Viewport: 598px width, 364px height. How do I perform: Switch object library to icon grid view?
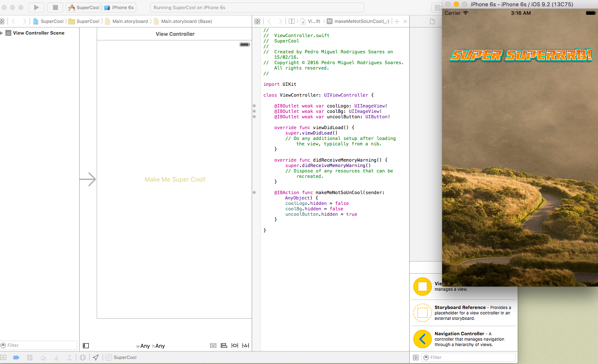[415, 357]
